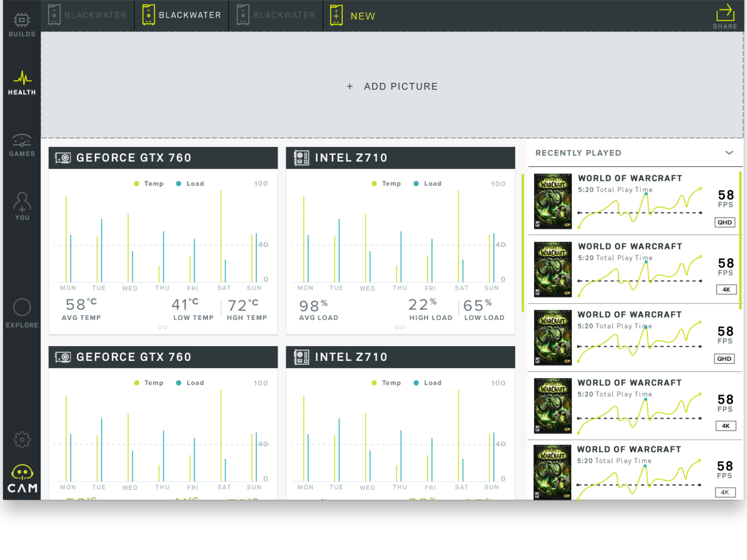Image resolution: width=747 pixels, height=560 pixels.
Task: Toggle the Temp legend on the upper Intel Z710 chart
Action: coord(386,184)
